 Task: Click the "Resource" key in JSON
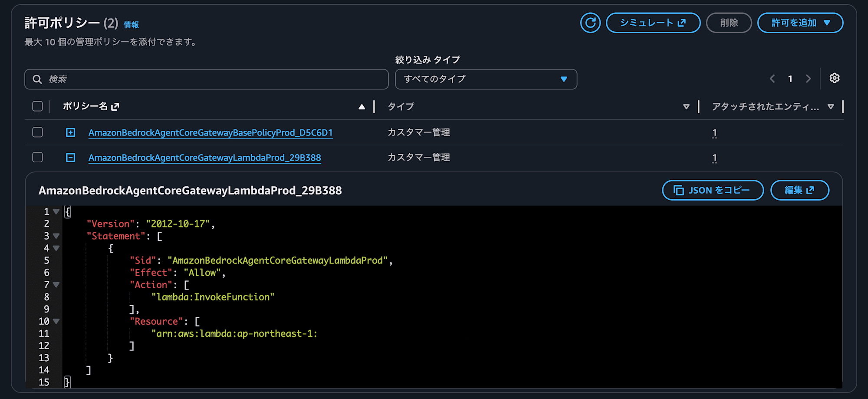point(156,321)
